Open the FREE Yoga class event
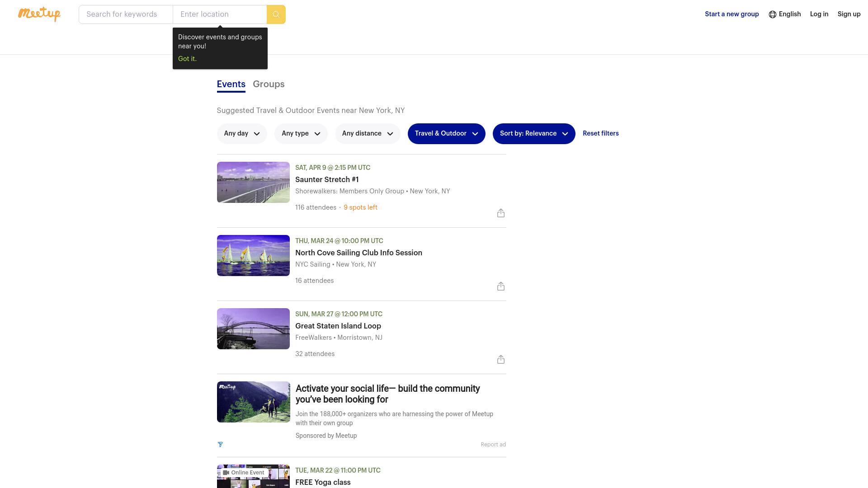This screenshot has height=488, width=868. coord(323,483)
